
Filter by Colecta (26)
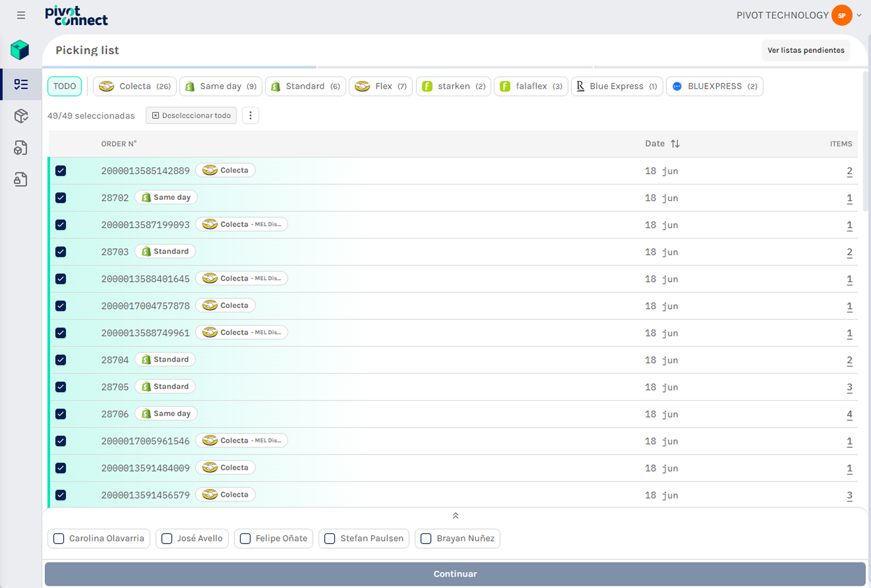click(x=135, y=86)
